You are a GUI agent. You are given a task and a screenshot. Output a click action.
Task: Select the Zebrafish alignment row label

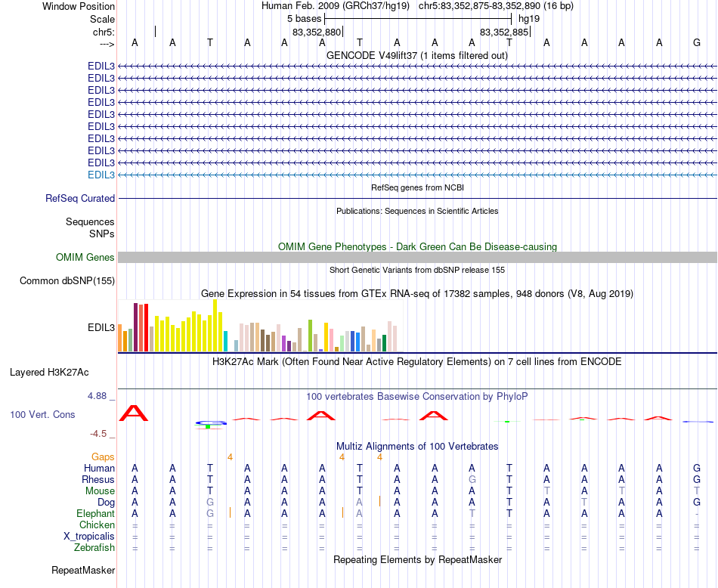click(94, 547)
